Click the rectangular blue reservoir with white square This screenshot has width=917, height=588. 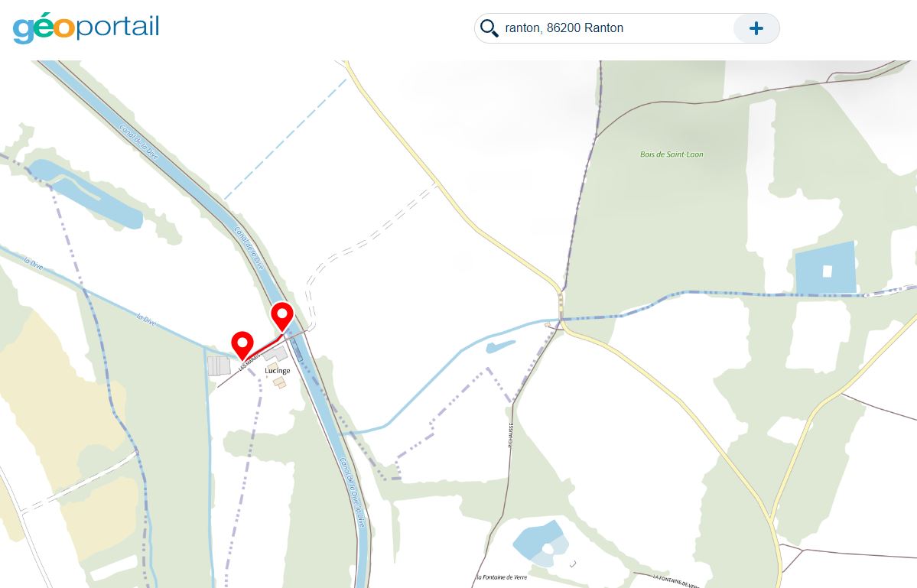825,268
